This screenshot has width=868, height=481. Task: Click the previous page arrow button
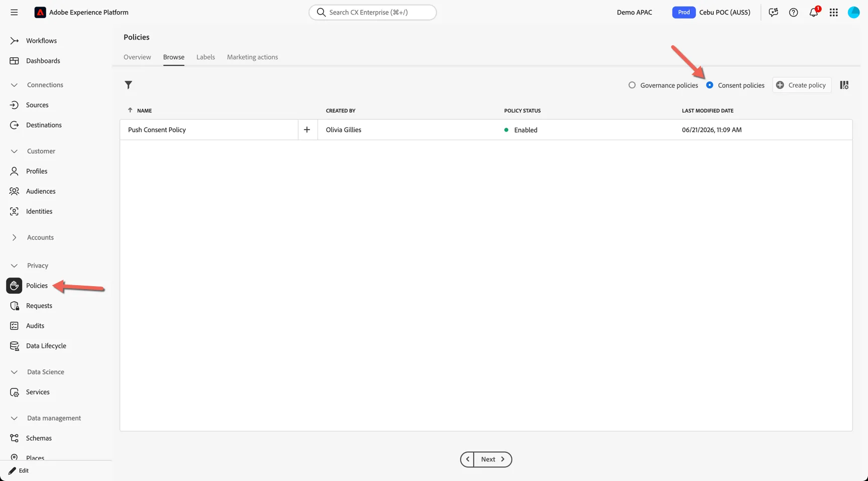point(467,459)
